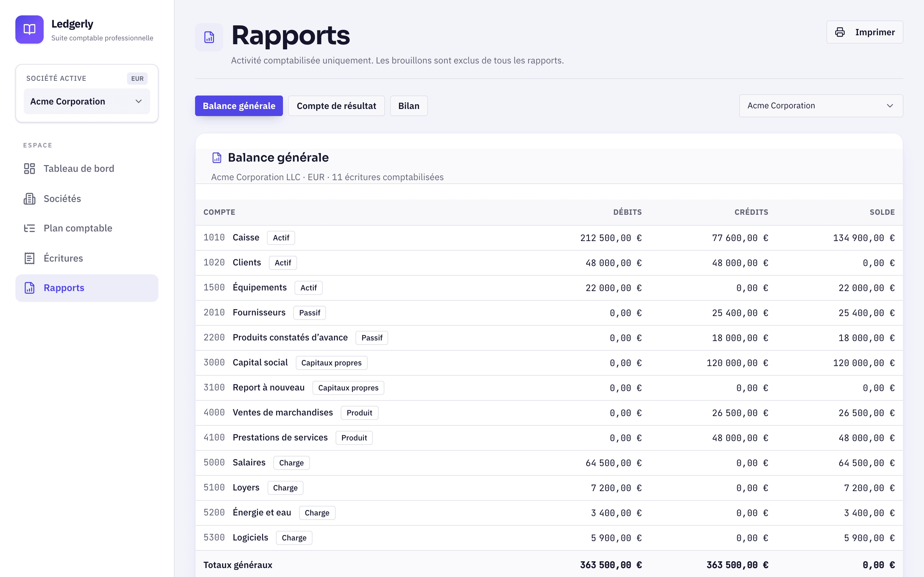Open the Société active Acme Corporation dropdown
The width and height of the screenshot is (924, 577).
[87, 102]
